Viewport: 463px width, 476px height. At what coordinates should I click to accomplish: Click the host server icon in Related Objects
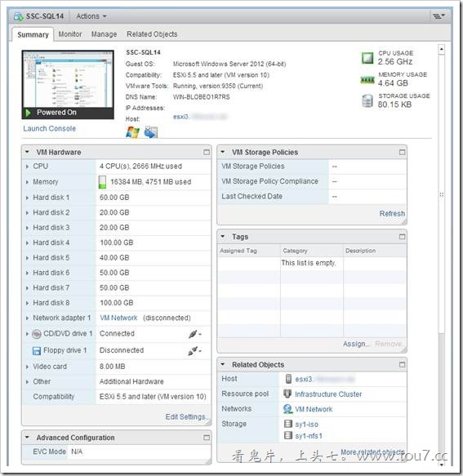pyautogui.click(x=288, y=379)
